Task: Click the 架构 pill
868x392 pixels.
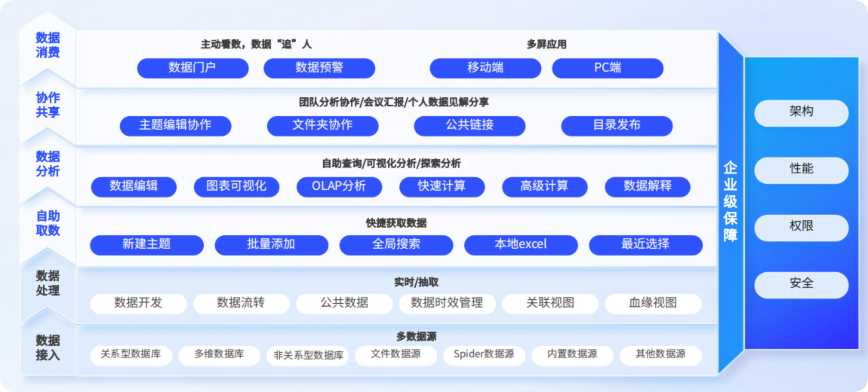Action: 801,113
